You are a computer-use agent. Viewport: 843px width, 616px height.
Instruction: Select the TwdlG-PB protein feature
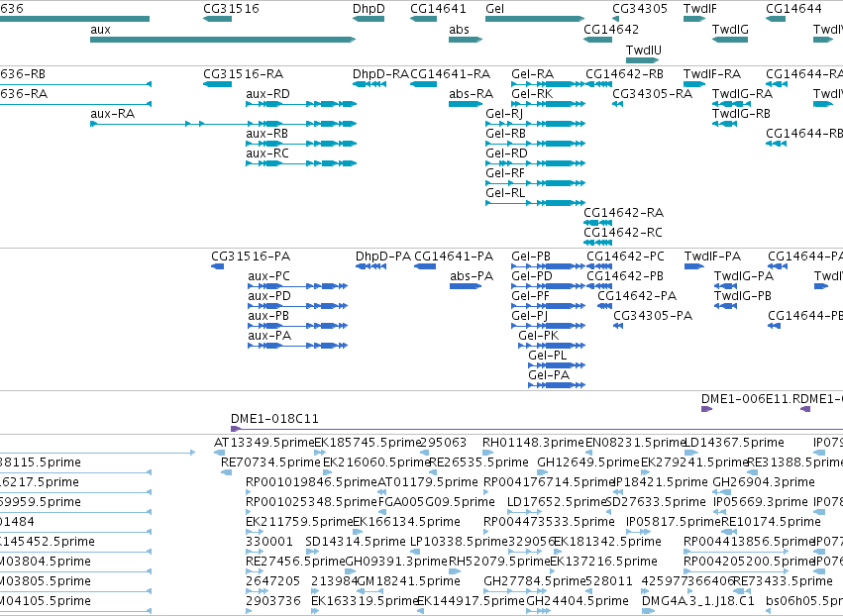(x=725, y=306)
